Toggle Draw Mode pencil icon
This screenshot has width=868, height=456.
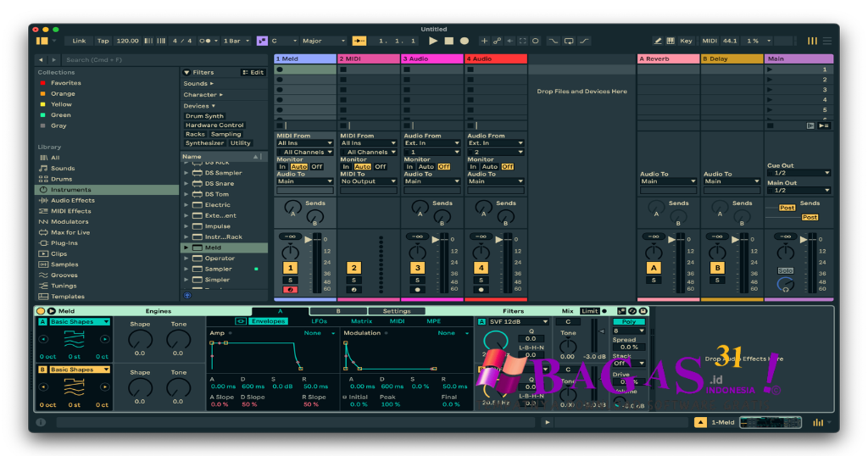[657, 41]
